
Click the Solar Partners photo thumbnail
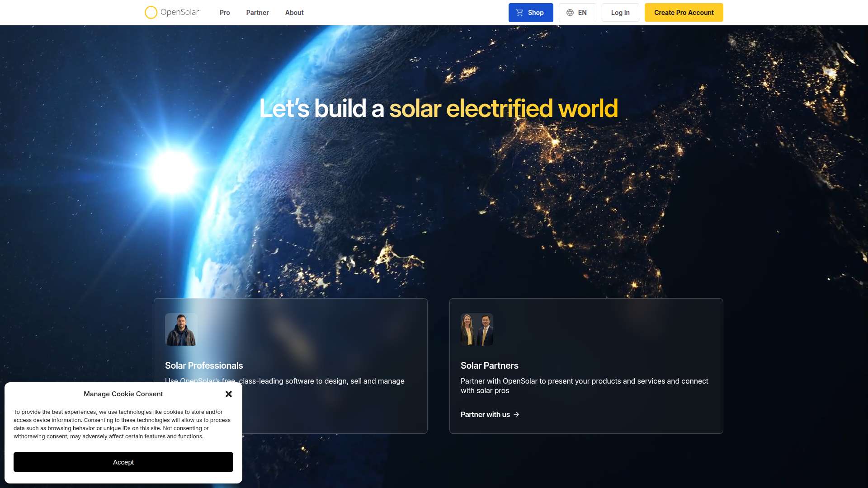coord(477,329)
